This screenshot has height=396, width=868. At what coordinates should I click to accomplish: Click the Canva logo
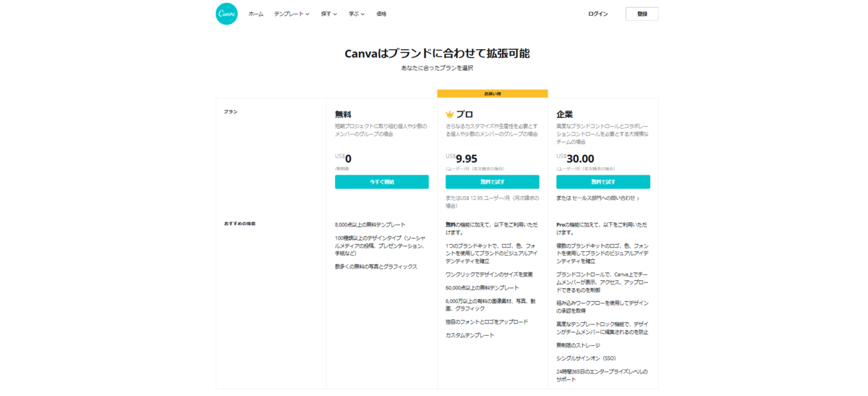226,14
